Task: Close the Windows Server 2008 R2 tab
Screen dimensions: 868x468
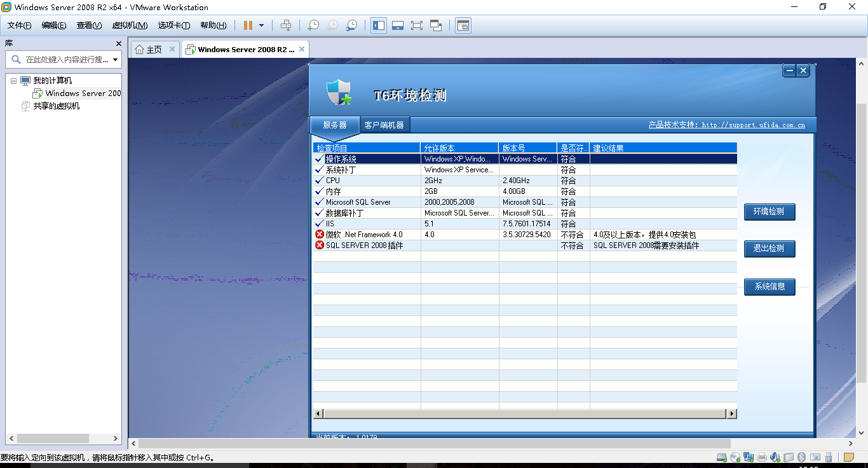Action: click(x=302, y=49)
